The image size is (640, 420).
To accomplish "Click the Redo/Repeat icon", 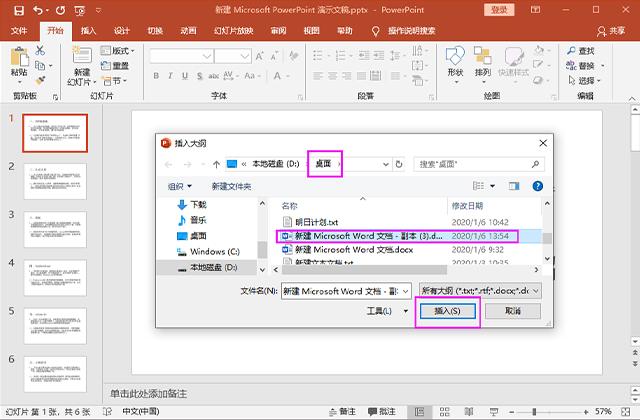I will pos(60,10).
